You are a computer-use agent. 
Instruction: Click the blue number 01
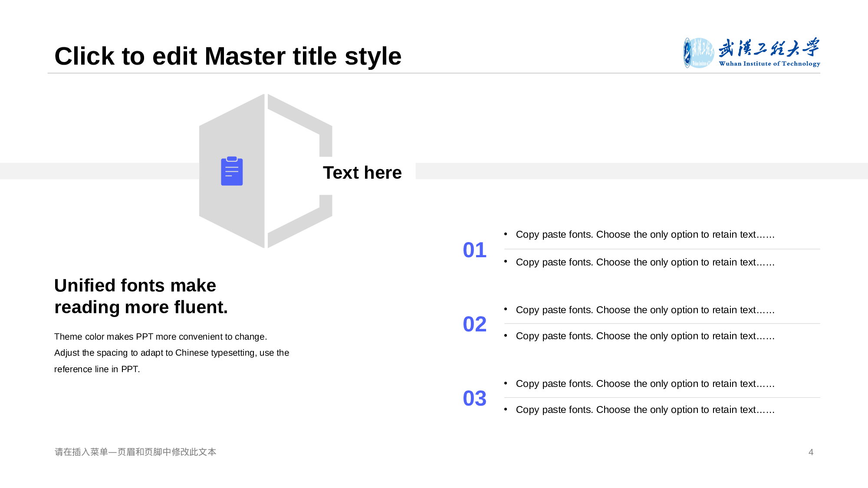(x=474, y=250)
